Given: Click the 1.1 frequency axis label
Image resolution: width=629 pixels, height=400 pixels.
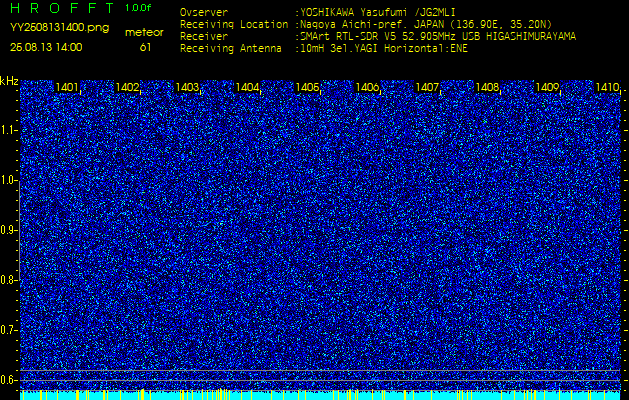Looking at the screenshot, I should pos(8,130).
